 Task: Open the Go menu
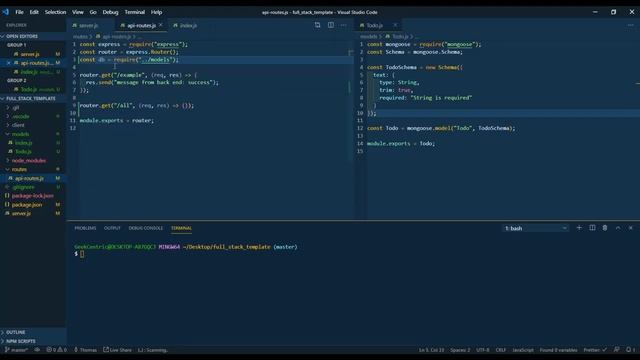point(93,12)
